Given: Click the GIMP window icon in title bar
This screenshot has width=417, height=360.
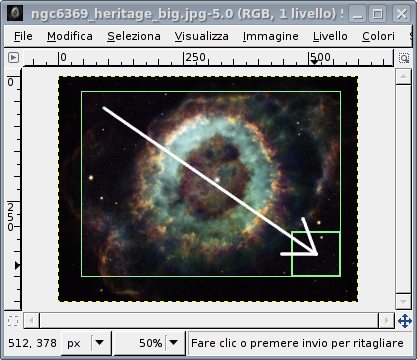Looking at the screenshot, I should pyautogui.click(x=15, y=14).
